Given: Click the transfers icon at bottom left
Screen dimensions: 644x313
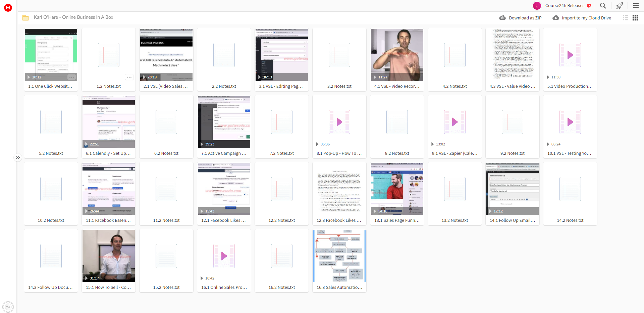Looking at the screenshot, I should [8, 307].
